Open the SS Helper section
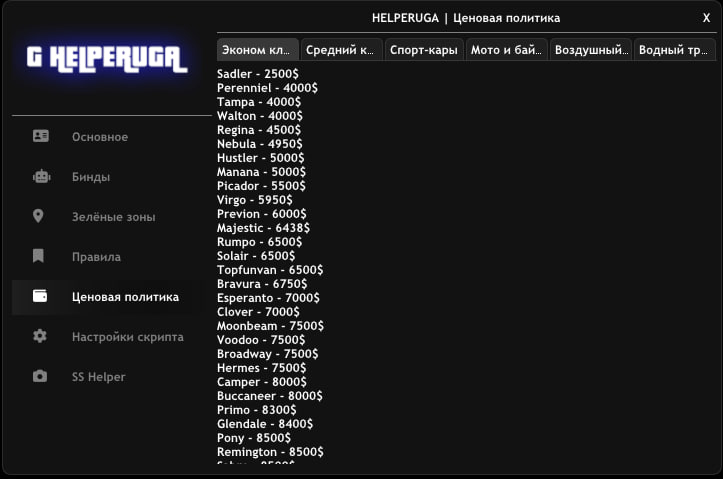The width and height of the screenshot is (723, 479). click(107, 377)
